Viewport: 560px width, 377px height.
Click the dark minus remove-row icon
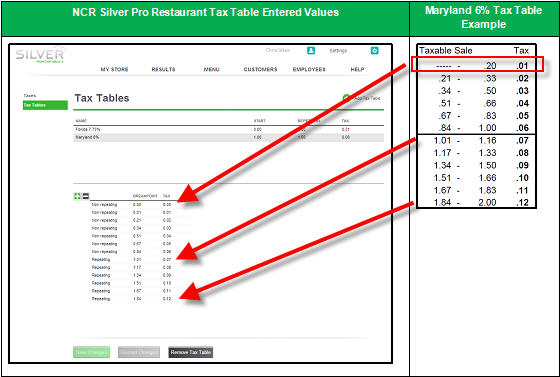[x=86, y=196]
